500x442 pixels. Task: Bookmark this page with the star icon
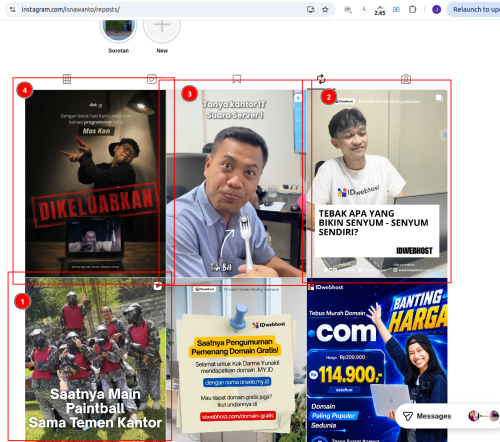pos(325,9)
